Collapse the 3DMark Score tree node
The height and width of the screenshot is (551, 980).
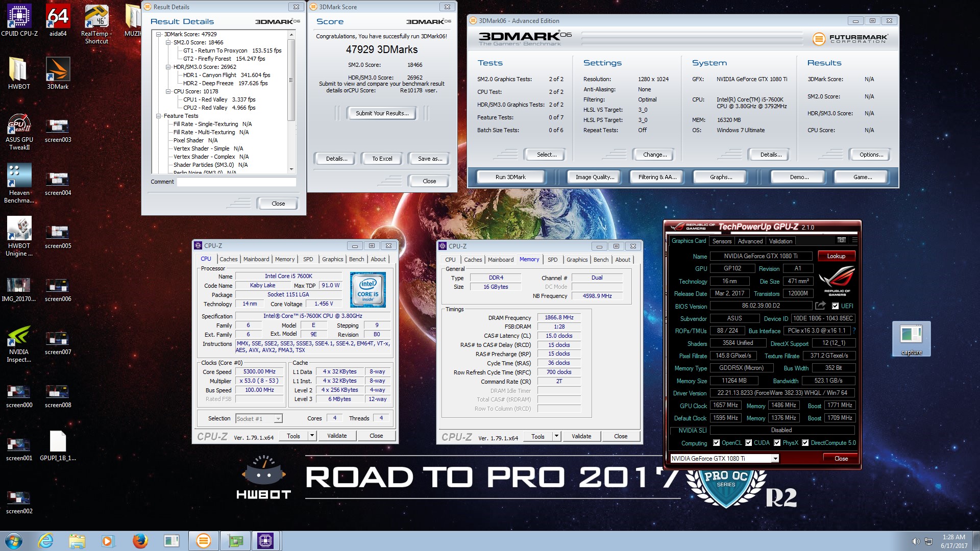point(159,34)
